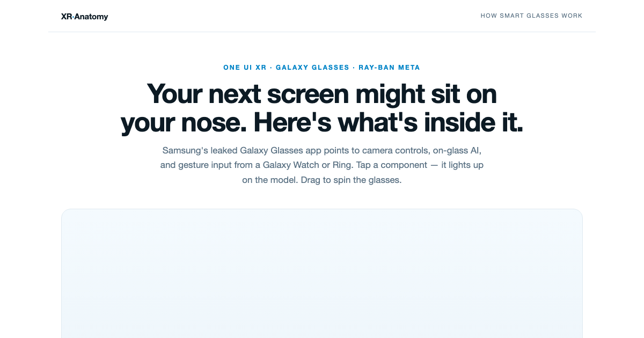Viewport: 644px width, 338px height.
Task: Click the word 'Anatomy' in the logo
Action: pos(91,17)
